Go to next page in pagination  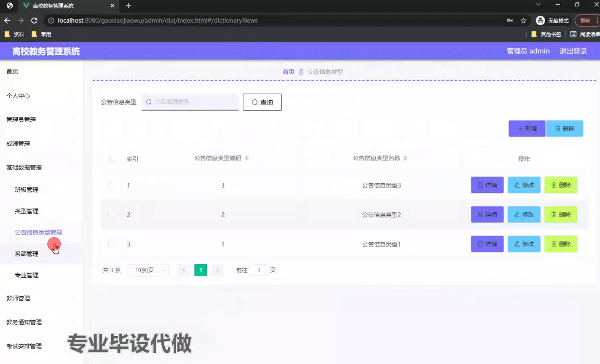217,270
